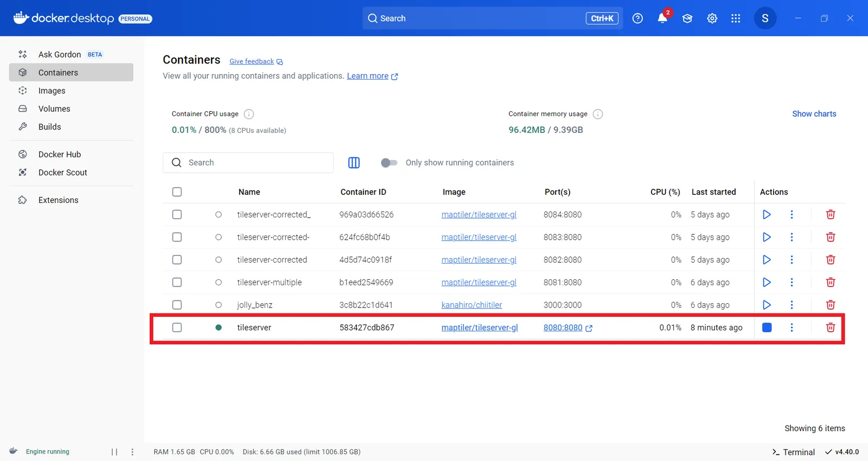This screenshot has height=461, width=868.
Task: Open maptiler/tileserver-gl image for running tileserver
Action: click(x=480, y=328)
